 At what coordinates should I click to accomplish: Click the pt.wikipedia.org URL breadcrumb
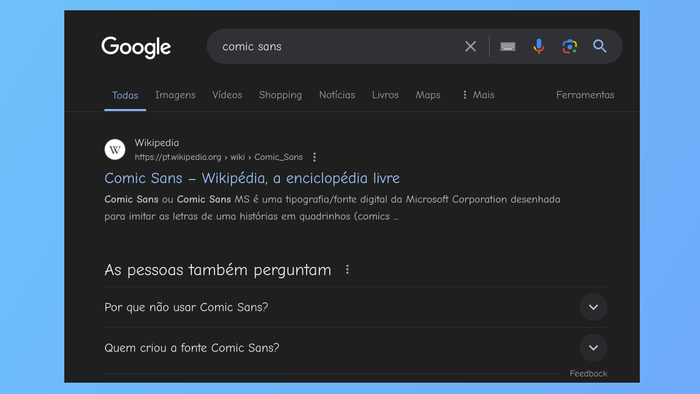(x=218, y=157)
